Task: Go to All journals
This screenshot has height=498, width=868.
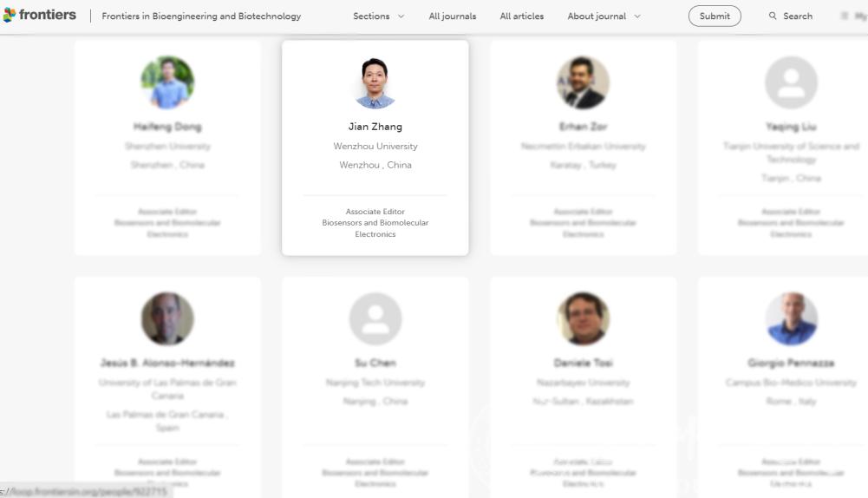Action: click(452, 16)
